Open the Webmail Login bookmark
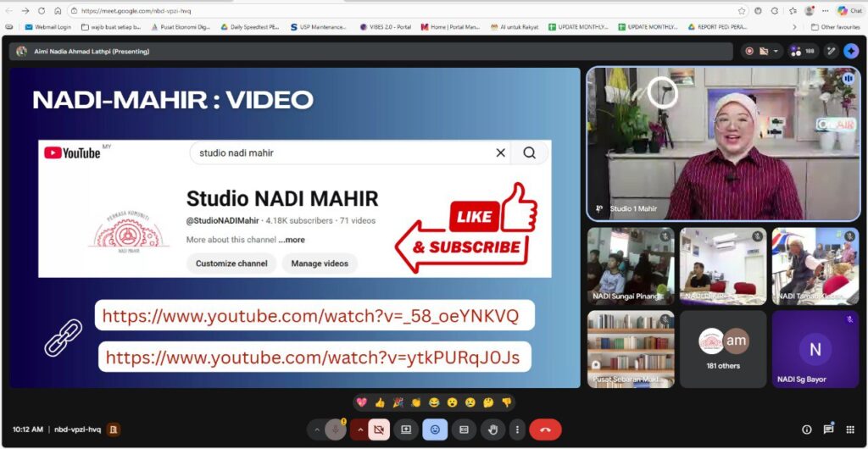This screenshot has width=868, height=449. tap(47, 27)
